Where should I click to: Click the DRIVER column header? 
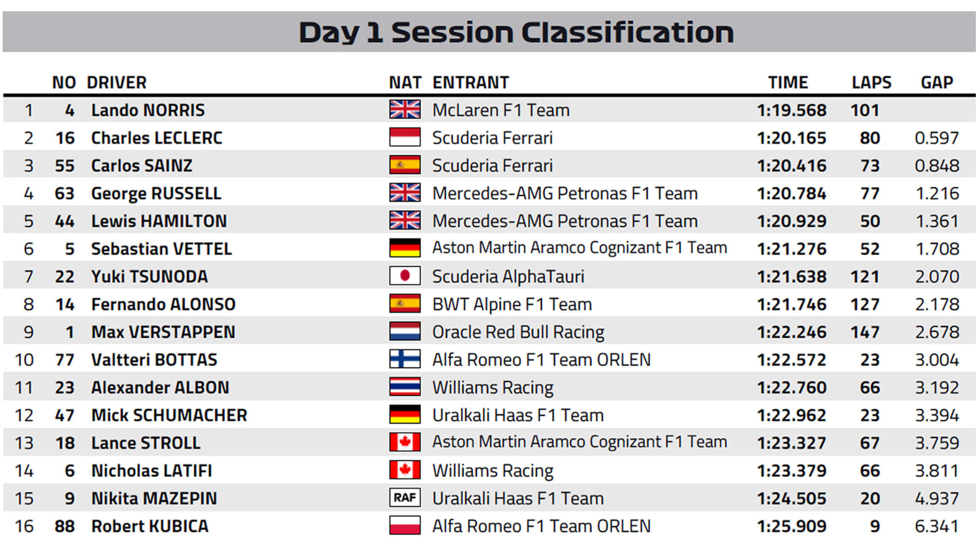pos(116,82)
